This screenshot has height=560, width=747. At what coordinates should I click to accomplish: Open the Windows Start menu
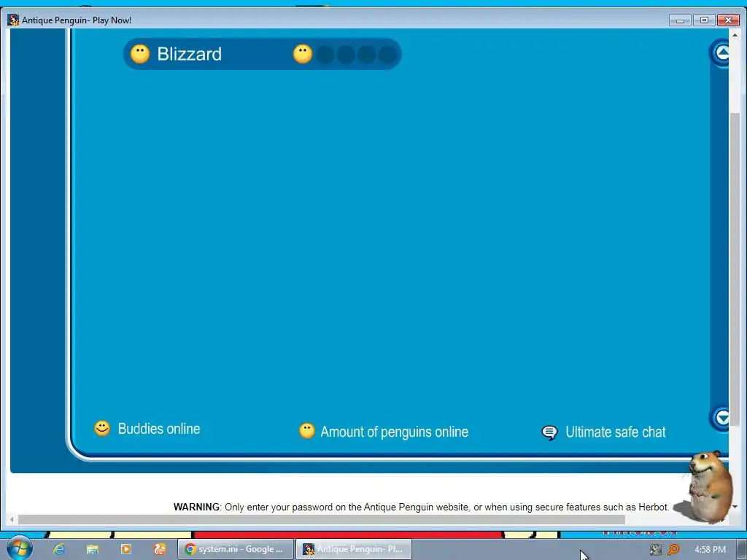click(20, 548)
